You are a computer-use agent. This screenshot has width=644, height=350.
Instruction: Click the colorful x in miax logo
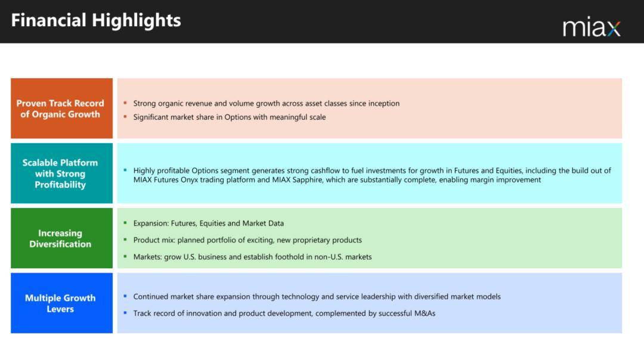click(x=614, y=29)
